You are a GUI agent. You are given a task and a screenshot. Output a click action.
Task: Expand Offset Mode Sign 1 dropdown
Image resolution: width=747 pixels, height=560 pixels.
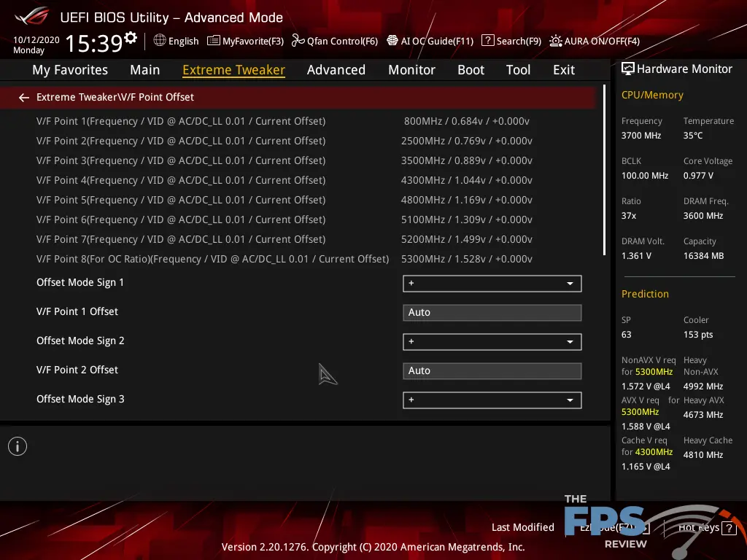(x=492, y=284)
